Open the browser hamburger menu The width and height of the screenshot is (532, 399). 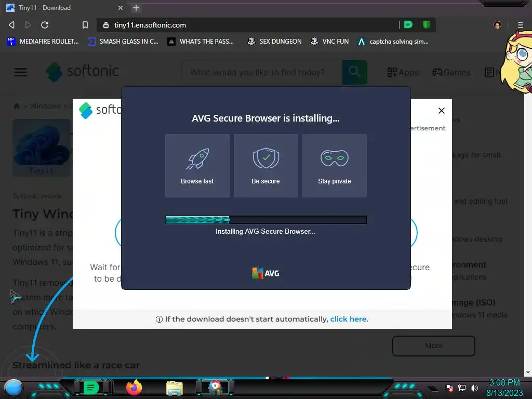pyautogui.click(x=521, y=25)
